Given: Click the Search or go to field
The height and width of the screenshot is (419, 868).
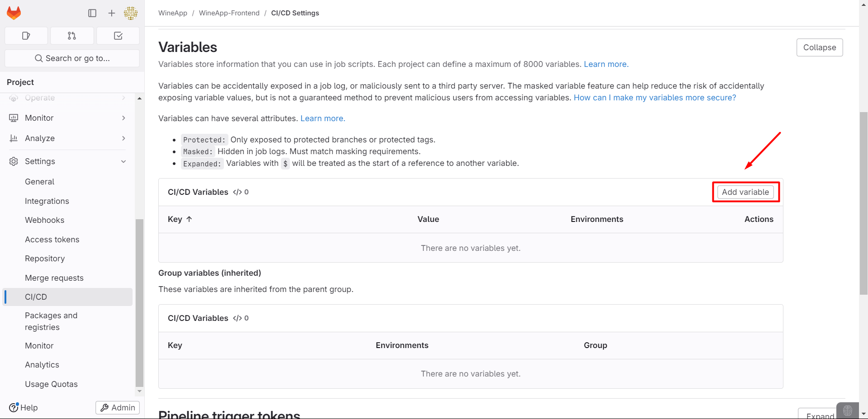Looking at the screenshot, I should point(72,58).
